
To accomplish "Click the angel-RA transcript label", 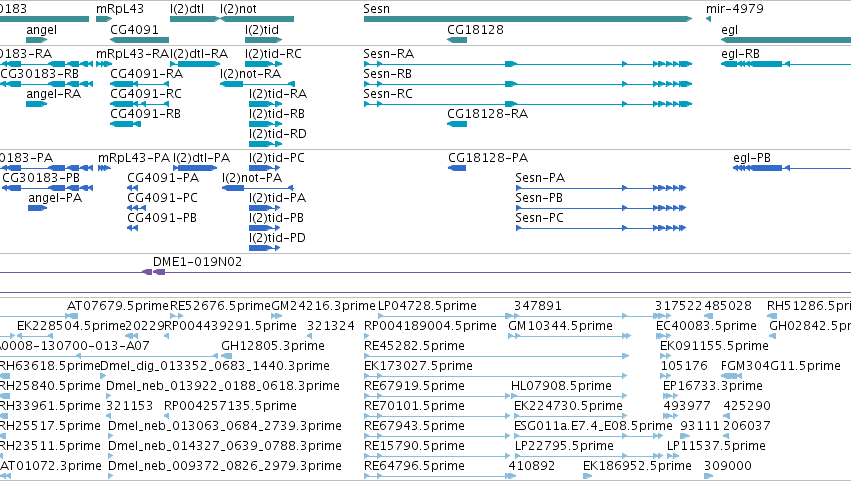I will pyautogui.click(x=54, y=94).
